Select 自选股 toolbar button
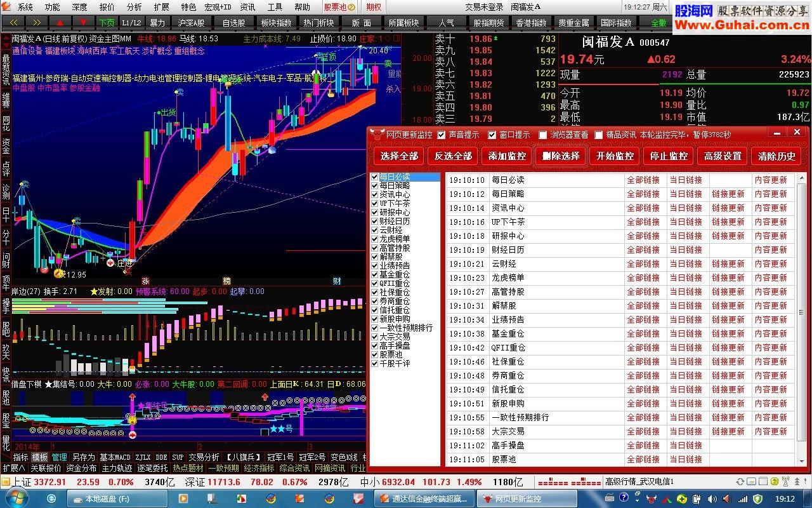Viewport: 812px width, 508px height. click(x=233, y=22)
